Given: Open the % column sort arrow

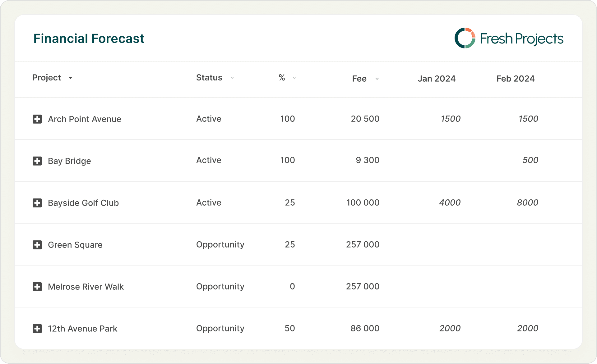Looking at the screenshot, I should [x=294, y=78].
